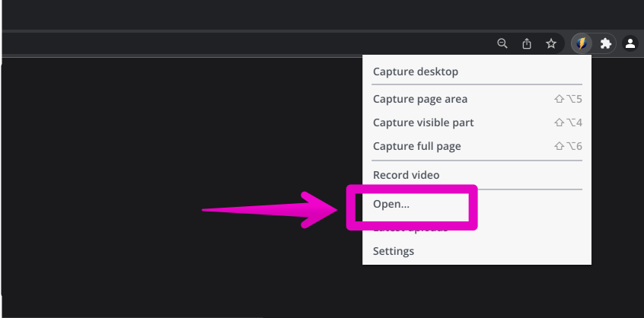The width and height of the screenshot is (644, 318).
Task: Click the ⇧⌥5 shortcut hint in menu
Action: pyautogui.click(x=568, y=99)
